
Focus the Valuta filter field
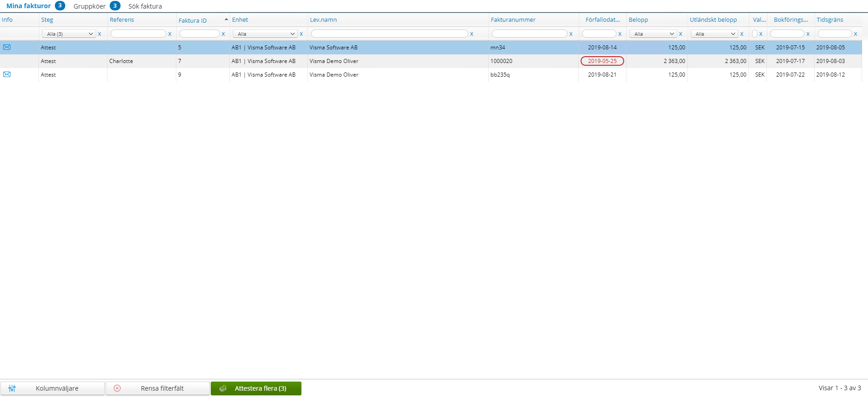755,34
